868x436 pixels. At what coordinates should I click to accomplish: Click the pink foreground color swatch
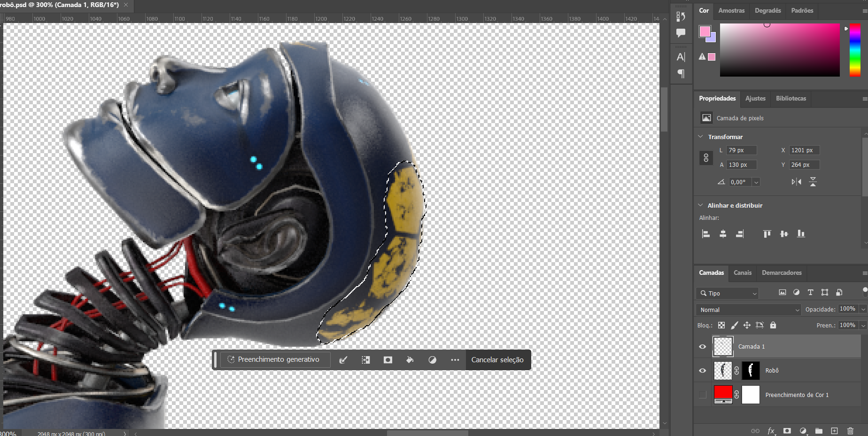(x=705, y=31)
